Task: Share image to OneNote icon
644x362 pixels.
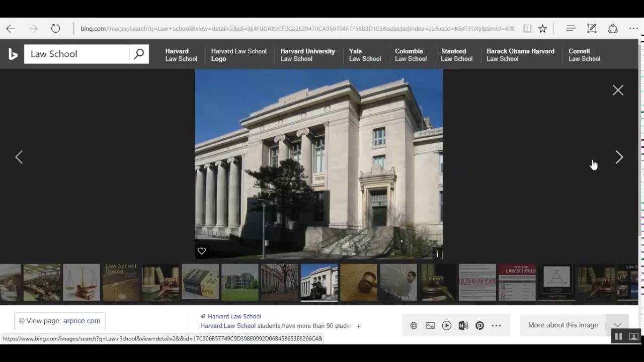Action: tap(463, 326)
